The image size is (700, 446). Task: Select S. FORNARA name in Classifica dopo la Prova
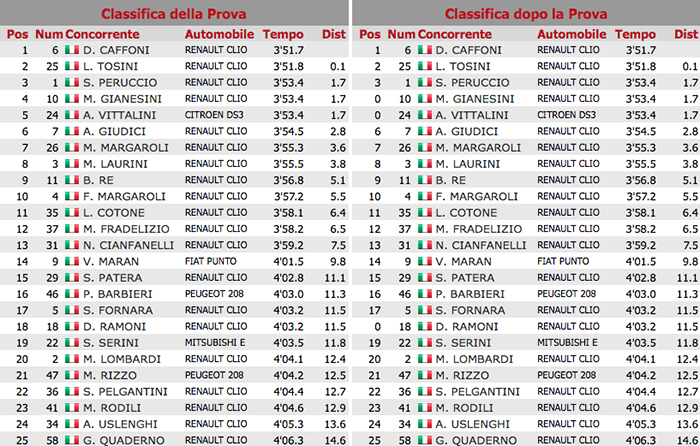click(471, 310)
